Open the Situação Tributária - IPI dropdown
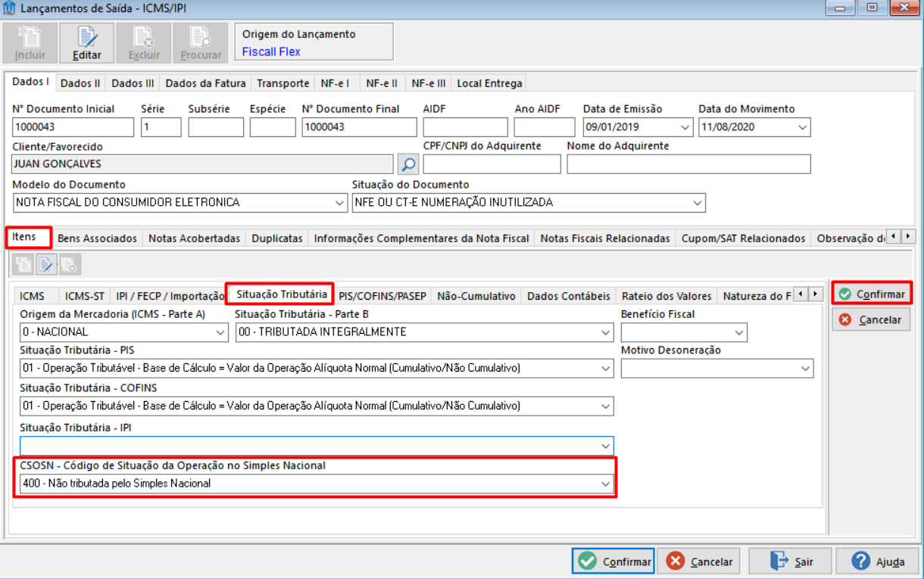 click(x=606, y=446)
